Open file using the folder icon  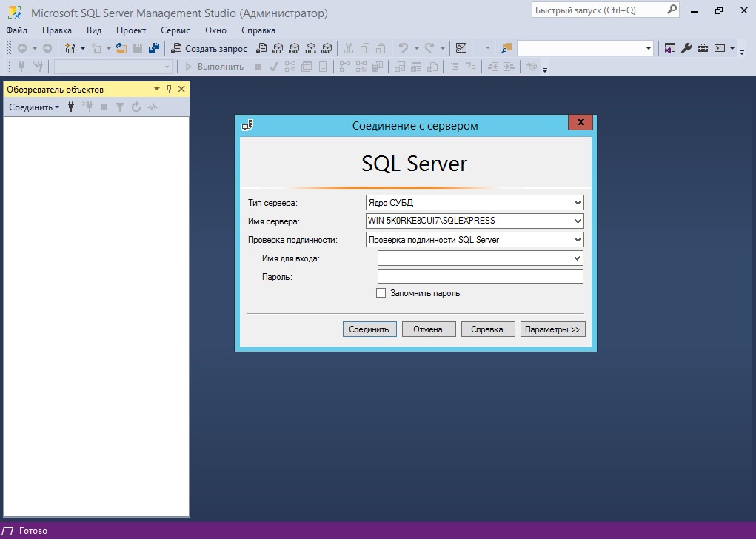(x=121, y=48)
